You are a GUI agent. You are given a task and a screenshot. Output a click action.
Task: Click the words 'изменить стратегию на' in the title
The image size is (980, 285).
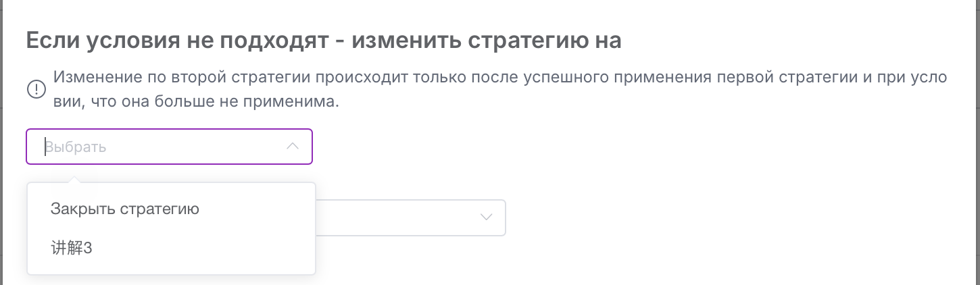point(487,41)
